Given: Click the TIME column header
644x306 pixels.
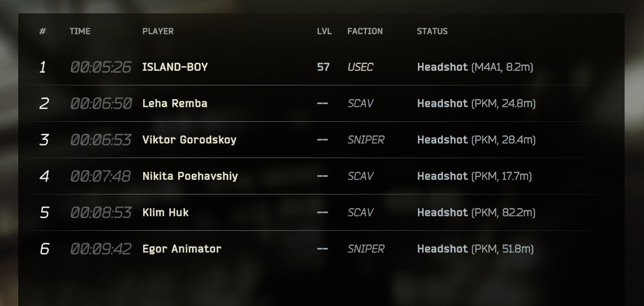Looking at the screenshot, I should tap(80, 32).
